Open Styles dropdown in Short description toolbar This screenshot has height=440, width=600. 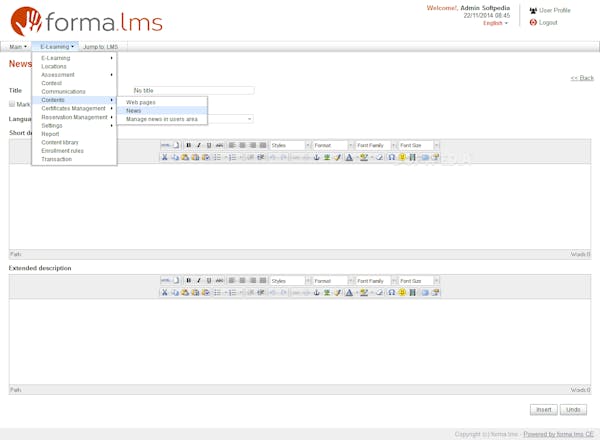(290, 145)
